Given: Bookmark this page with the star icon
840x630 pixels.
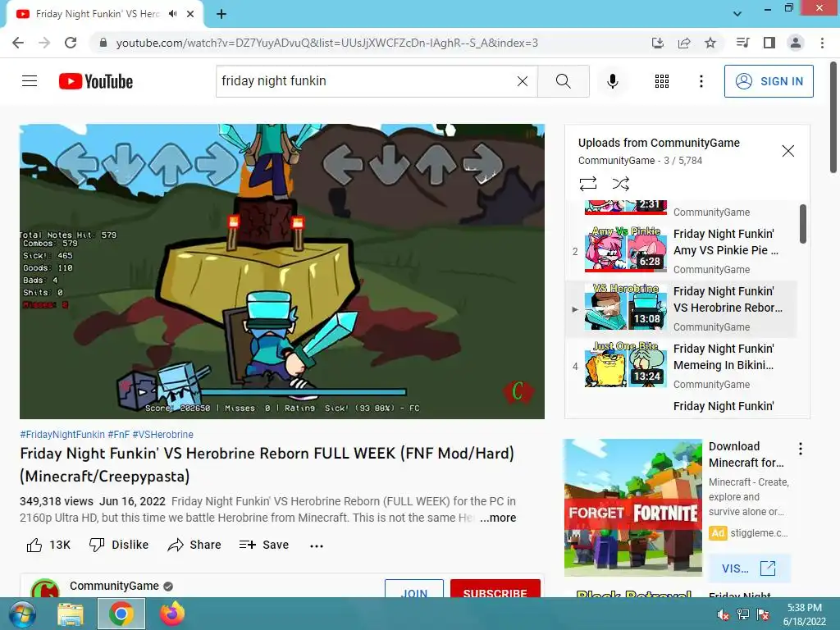Looking at the screenshot, I should point(710,43).
